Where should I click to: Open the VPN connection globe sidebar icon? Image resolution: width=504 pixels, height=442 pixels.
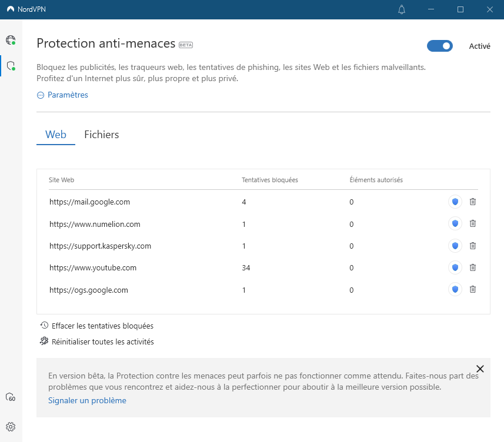pos(11,40)
